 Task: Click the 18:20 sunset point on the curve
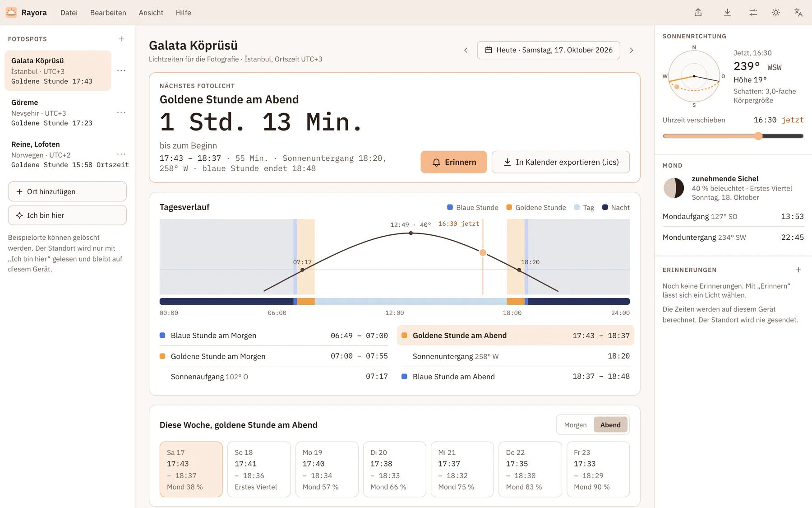click(x=519, y=270)
